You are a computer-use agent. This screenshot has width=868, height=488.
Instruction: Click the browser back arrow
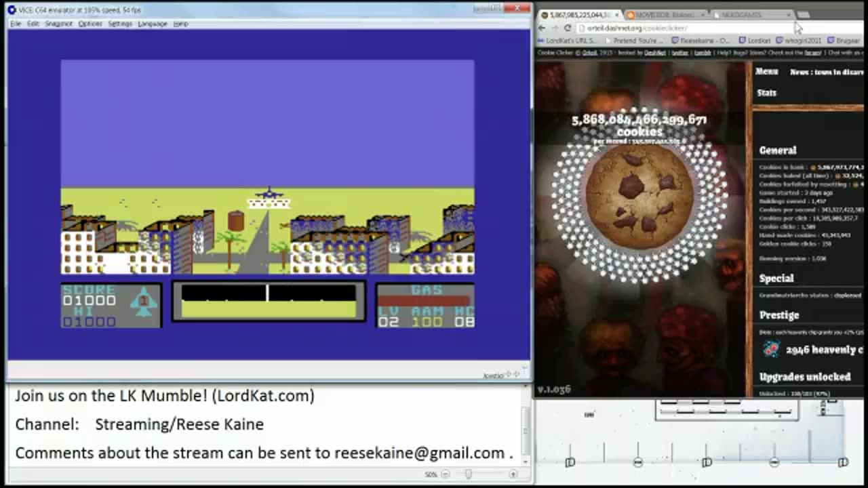(x=542, y=28)
